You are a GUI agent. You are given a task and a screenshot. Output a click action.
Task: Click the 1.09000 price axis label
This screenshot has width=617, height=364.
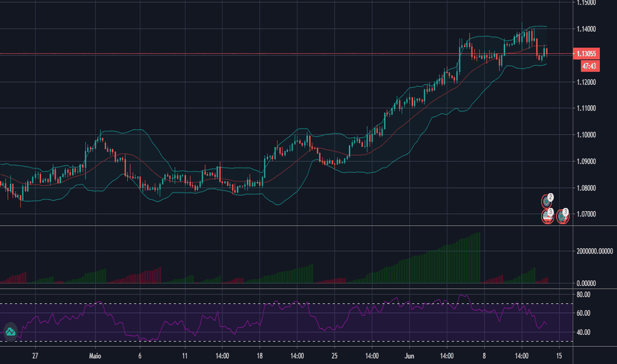click(587, 161)
